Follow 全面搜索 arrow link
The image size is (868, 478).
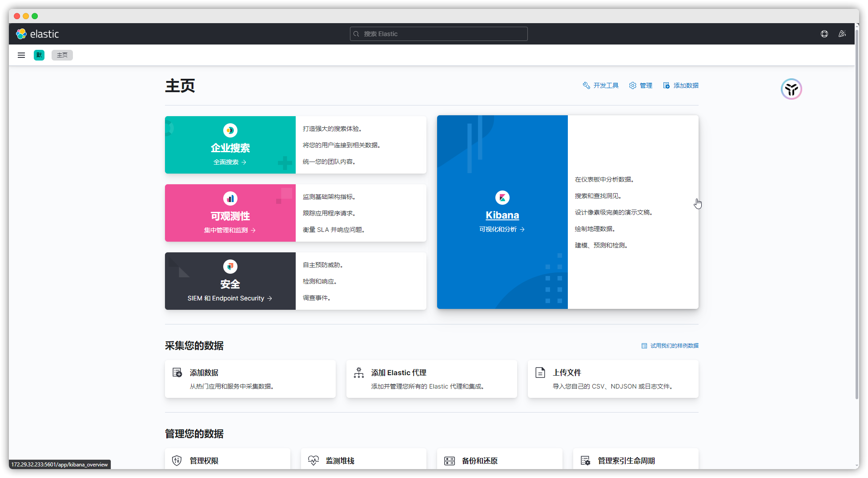pyautogui.click(x=230, y=162)
